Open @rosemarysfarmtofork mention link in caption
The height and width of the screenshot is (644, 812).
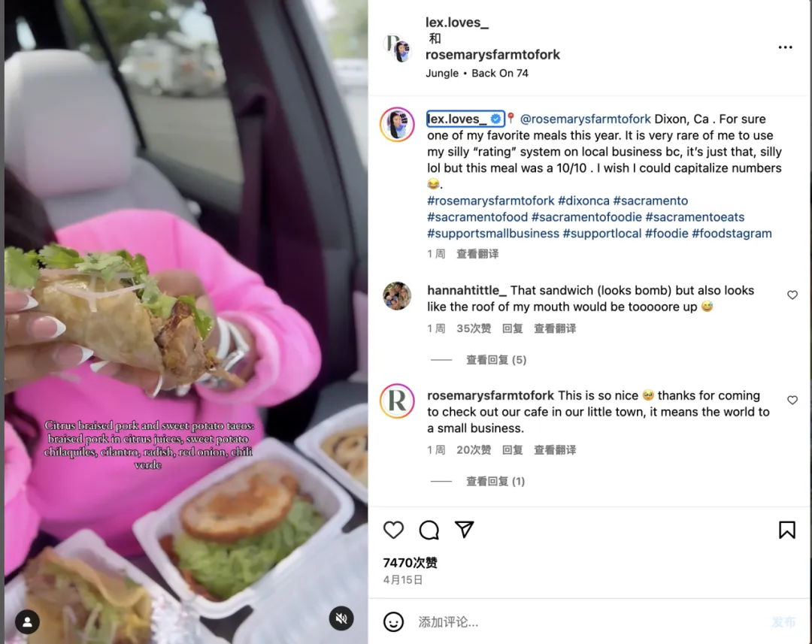coord(585,119)
